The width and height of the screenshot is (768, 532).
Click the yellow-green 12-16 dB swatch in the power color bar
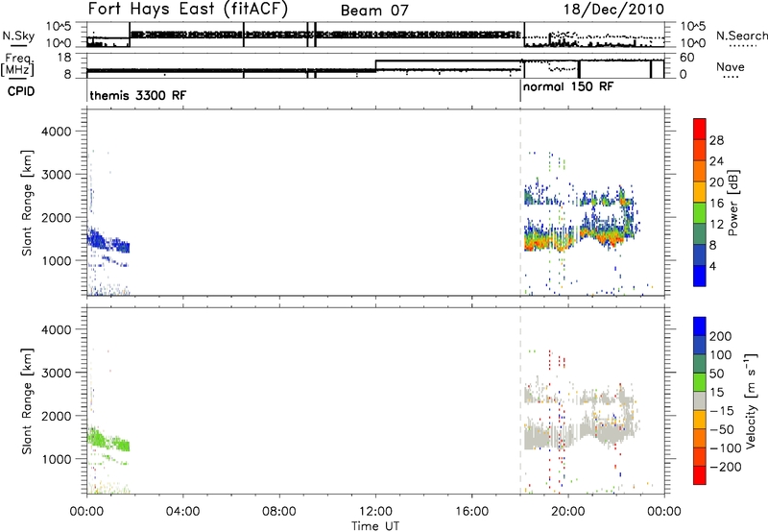point(700,213)
